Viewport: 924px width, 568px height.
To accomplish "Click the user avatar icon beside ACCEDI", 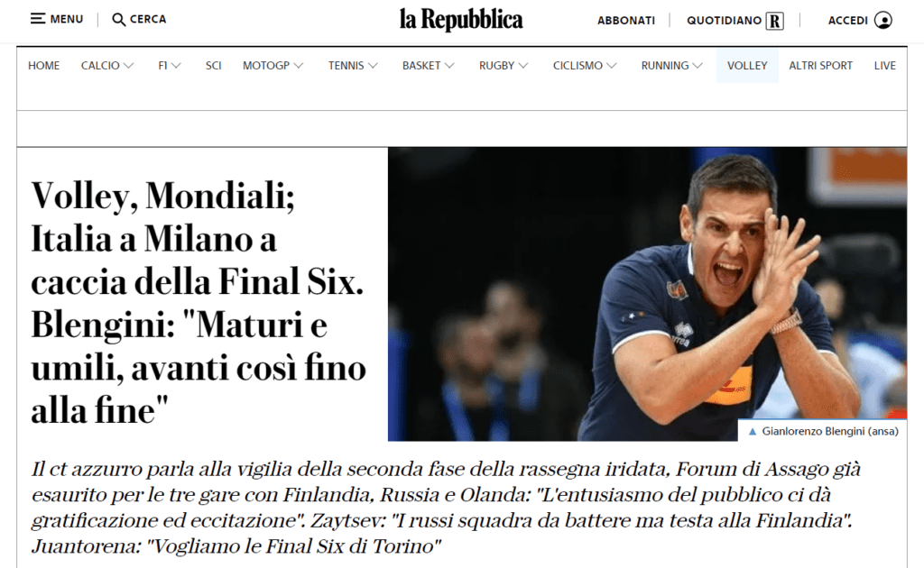I will tap(882, 20).
